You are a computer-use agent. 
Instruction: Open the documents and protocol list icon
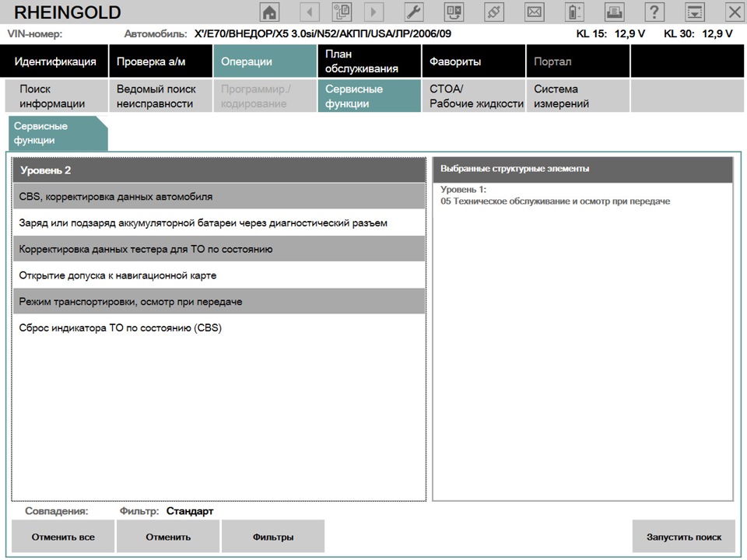point(342,12)
